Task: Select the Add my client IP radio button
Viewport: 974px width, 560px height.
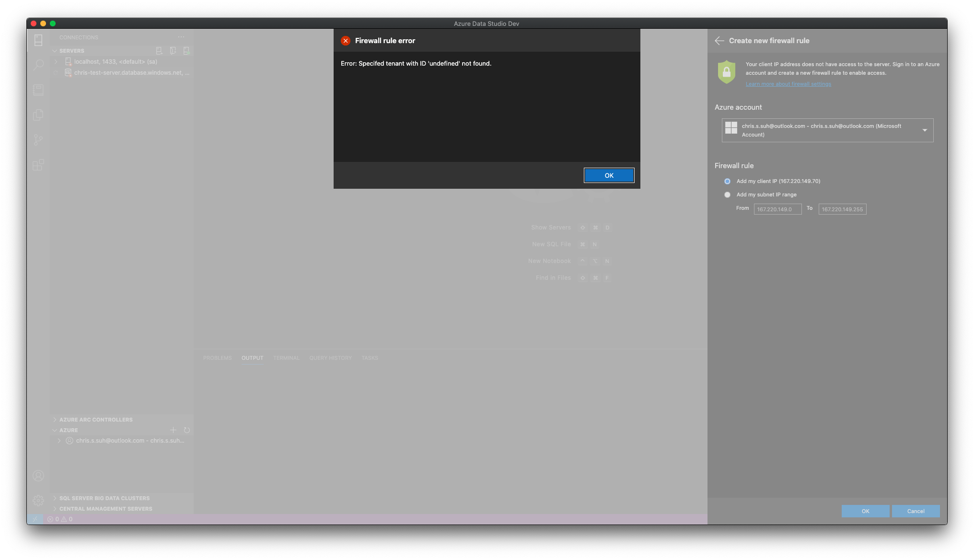Action: (727, 181)
